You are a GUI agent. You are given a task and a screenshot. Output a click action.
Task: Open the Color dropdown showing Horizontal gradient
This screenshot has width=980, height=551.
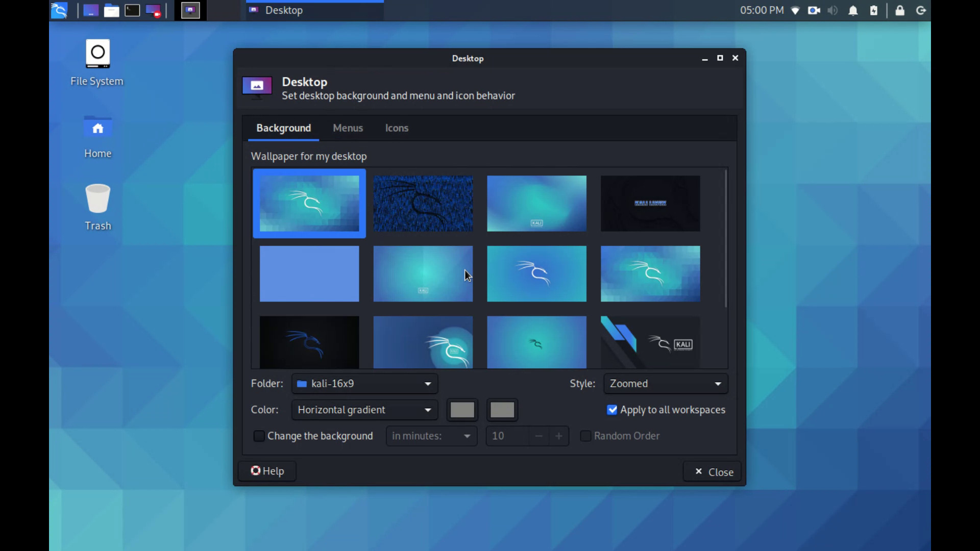pyautogui.click(x=364, y=410)
